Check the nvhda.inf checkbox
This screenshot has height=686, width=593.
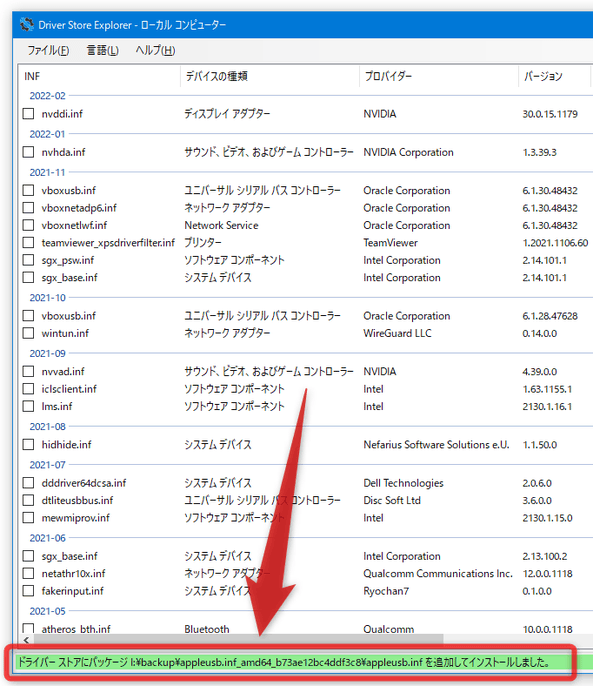point(28,152)
